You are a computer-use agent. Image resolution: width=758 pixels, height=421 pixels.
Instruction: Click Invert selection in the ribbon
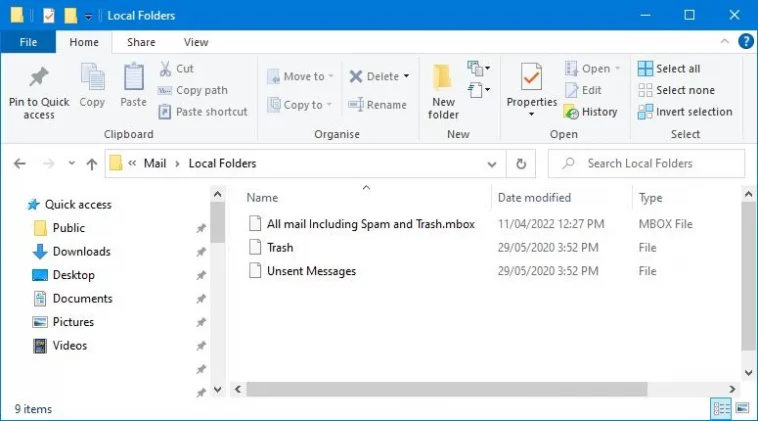click(x=685, y=112)
